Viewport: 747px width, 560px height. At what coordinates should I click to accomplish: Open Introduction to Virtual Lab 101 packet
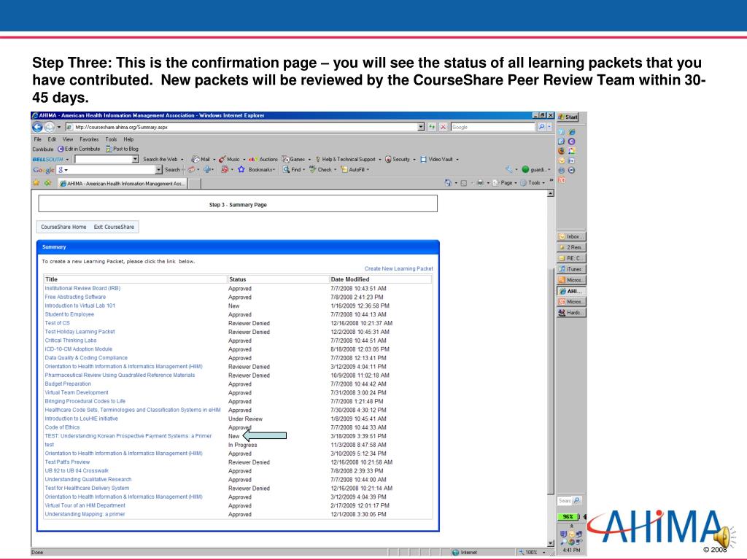pos(80,306)
